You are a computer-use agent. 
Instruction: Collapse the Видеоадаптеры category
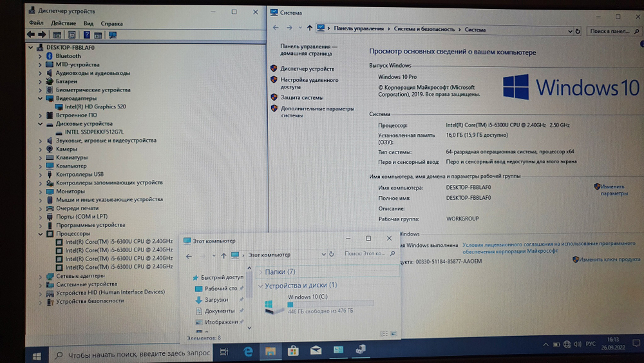(40, 98)
